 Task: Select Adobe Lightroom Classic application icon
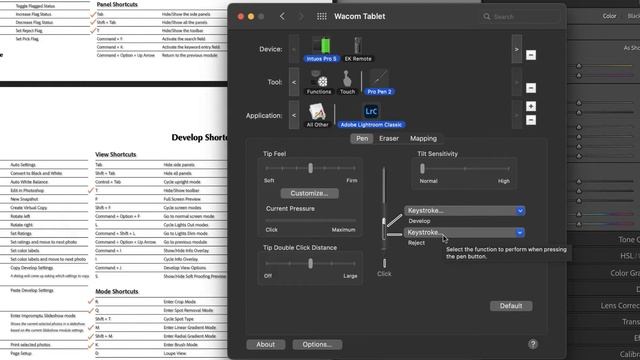tap(371, 116)
